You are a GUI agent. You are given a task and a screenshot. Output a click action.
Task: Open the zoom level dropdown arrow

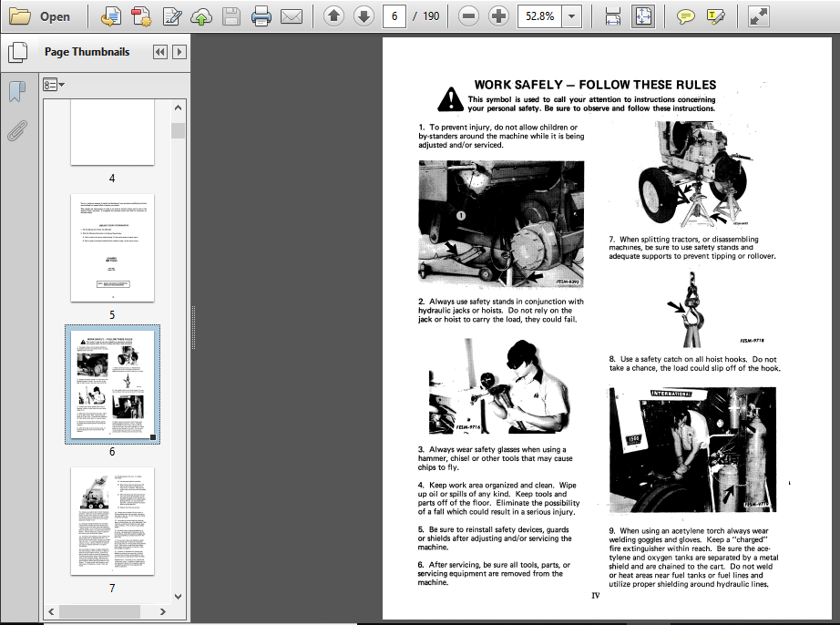(x=572, y=16)
